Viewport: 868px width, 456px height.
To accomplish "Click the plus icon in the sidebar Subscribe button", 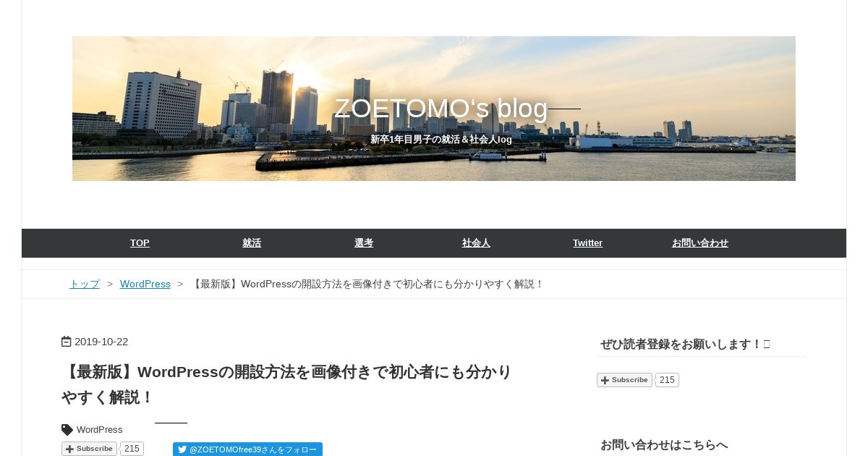I will [605, 380].
